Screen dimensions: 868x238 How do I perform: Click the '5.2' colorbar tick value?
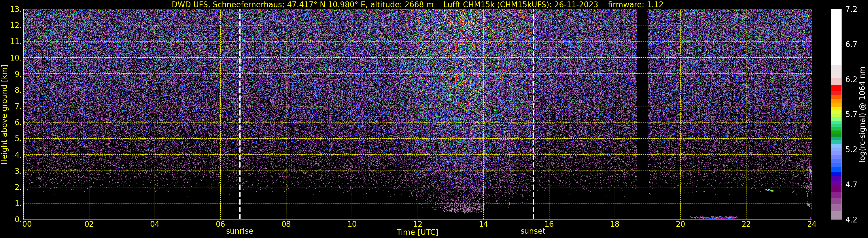851,149
